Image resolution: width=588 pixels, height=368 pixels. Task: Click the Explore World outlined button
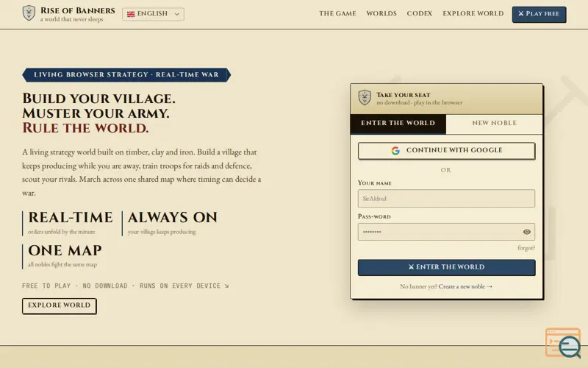pos(60,305)
